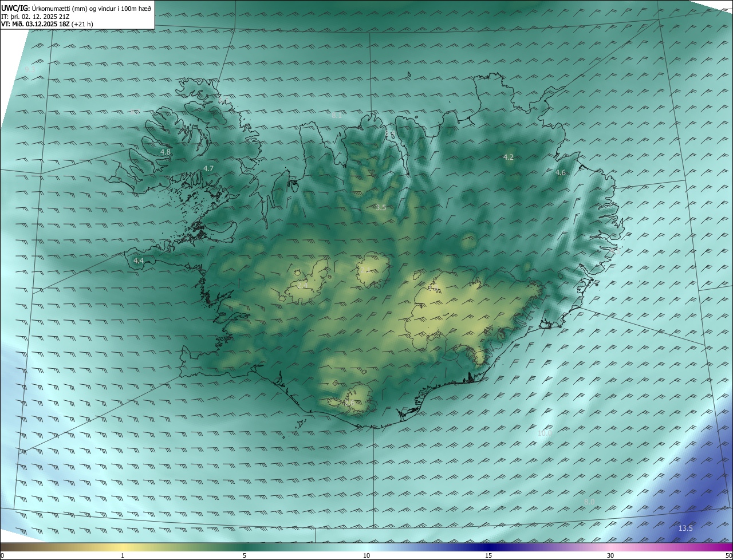Click the 4.2 map value

point(509,157)
